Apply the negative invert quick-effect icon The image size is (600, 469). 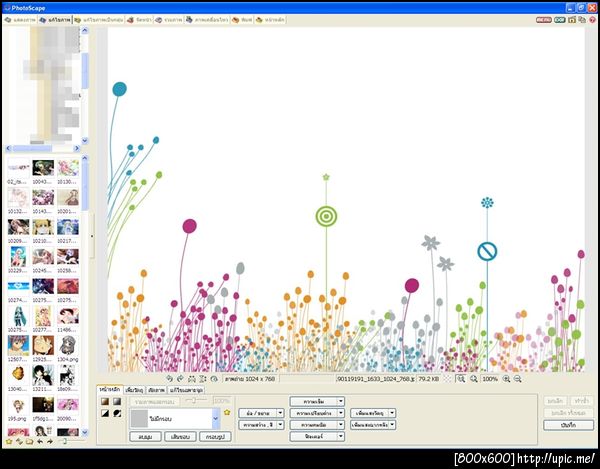pos(117,413)
